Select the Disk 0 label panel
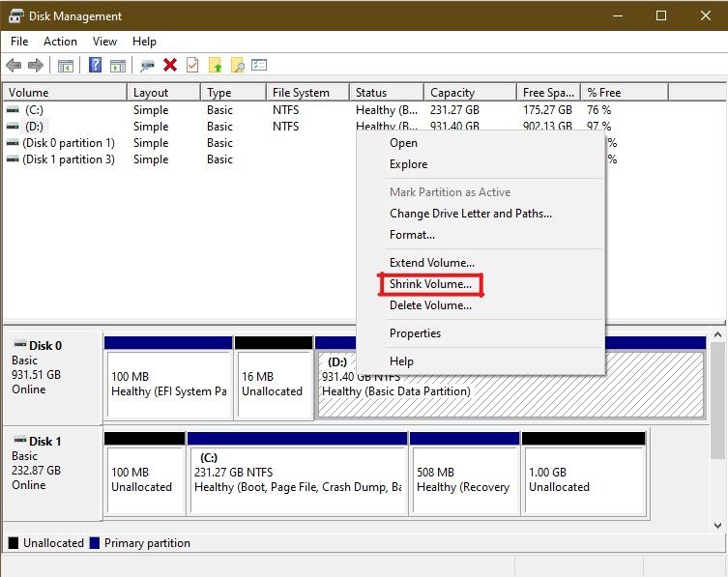Screen dimensions: 728x577 [x=52, y=377]
